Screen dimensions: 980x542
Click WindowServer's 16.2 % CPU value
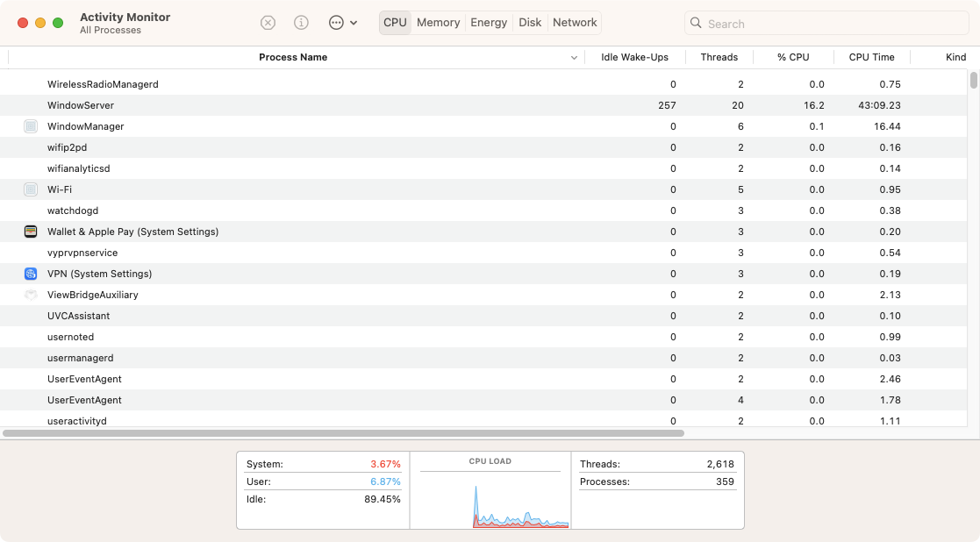coord(814,105)
